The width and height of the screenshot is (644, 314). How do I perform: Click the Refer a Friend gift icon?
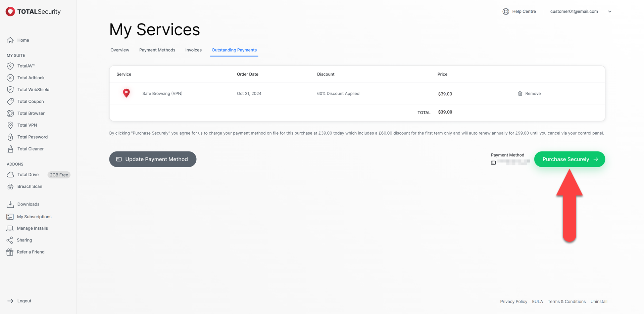click(10, 252)
